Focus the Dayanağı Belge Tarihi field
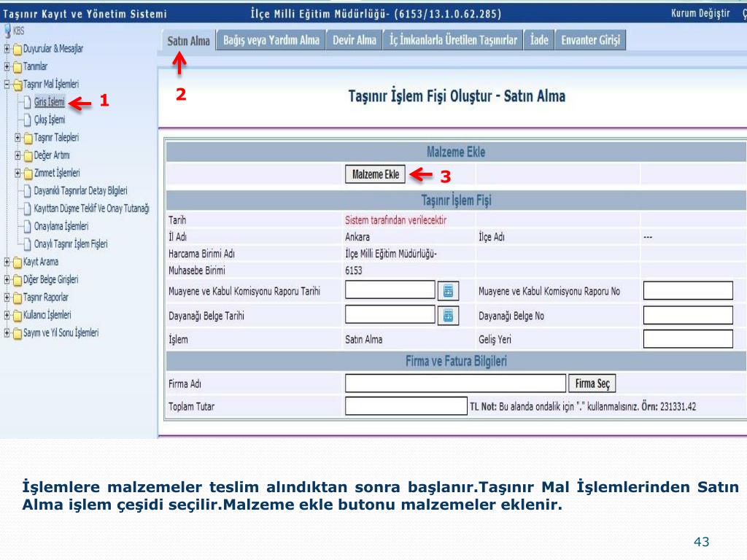This screenshot has height=560, width=747. (390, 315)
